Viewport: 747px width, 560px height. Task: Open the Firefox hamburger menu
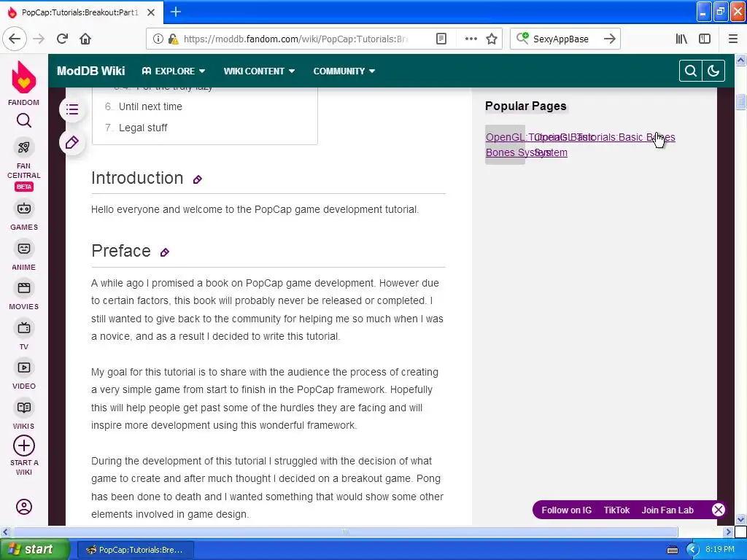pos(732,39)
